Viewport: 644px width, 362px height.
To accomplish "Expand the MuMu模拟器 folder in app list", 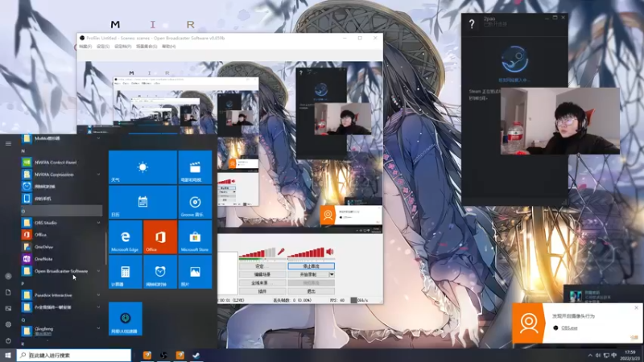I will 98,138.
